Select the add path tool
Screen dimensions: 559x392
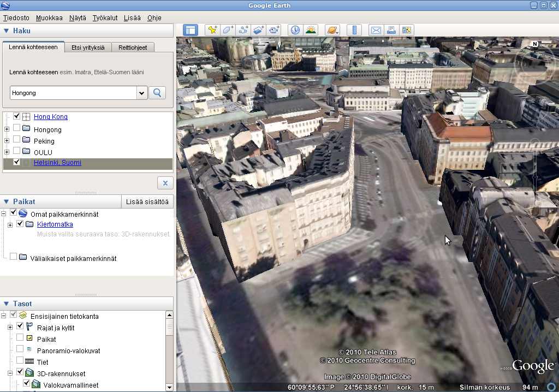pos(243,30)
